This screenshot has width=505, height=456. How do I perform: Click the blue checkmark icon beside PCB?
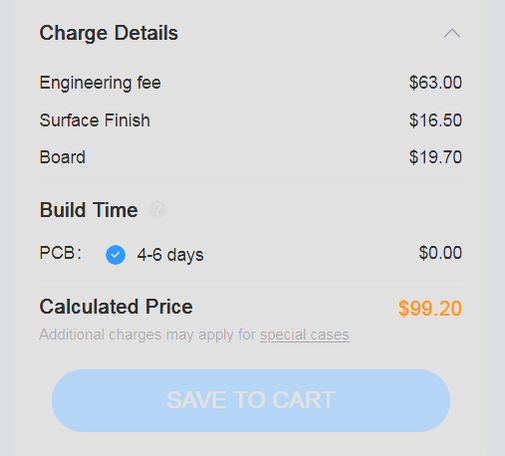(116, 255)
